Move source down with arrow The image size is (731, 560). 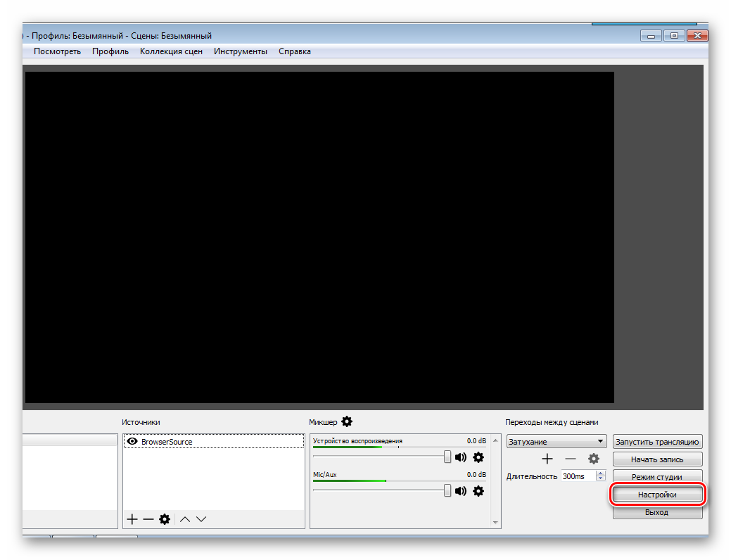click(201, 519)
